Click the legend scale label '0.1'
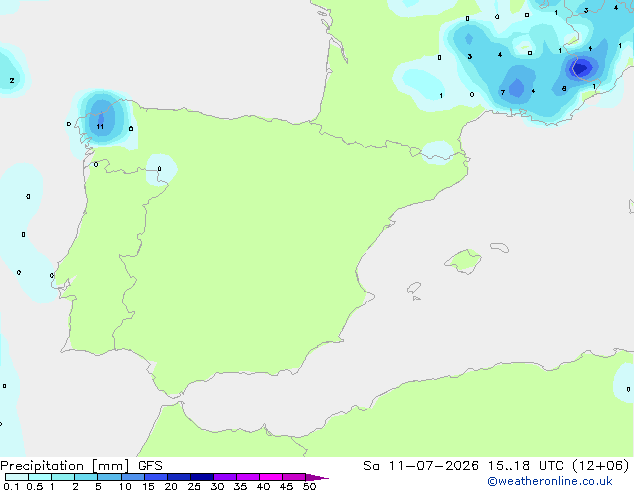634x490 pixels. [x=11, y=486]
